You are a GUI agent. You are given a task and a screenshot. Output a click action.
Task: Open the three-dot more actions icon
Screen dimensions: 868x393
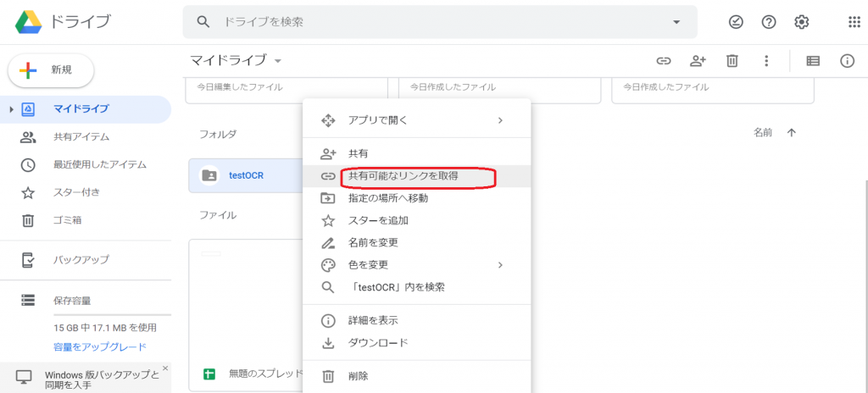[x=766, y=61]
